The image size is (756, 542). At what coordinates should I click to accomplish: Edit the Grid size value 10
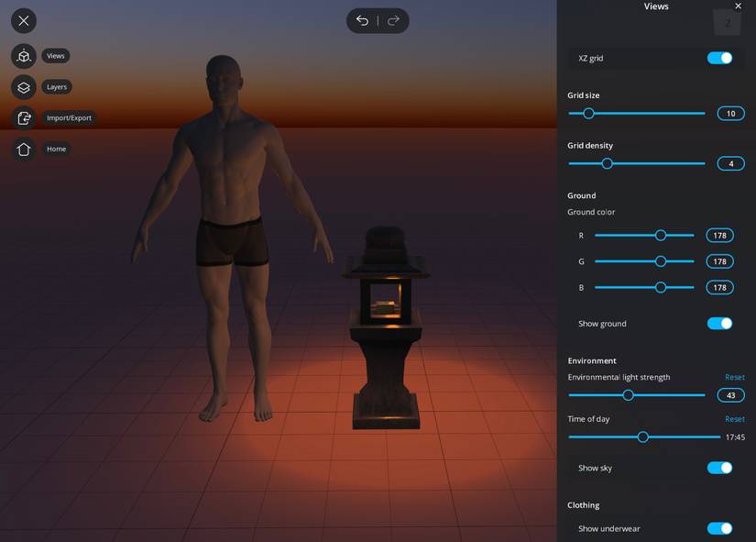coord(731,114)
